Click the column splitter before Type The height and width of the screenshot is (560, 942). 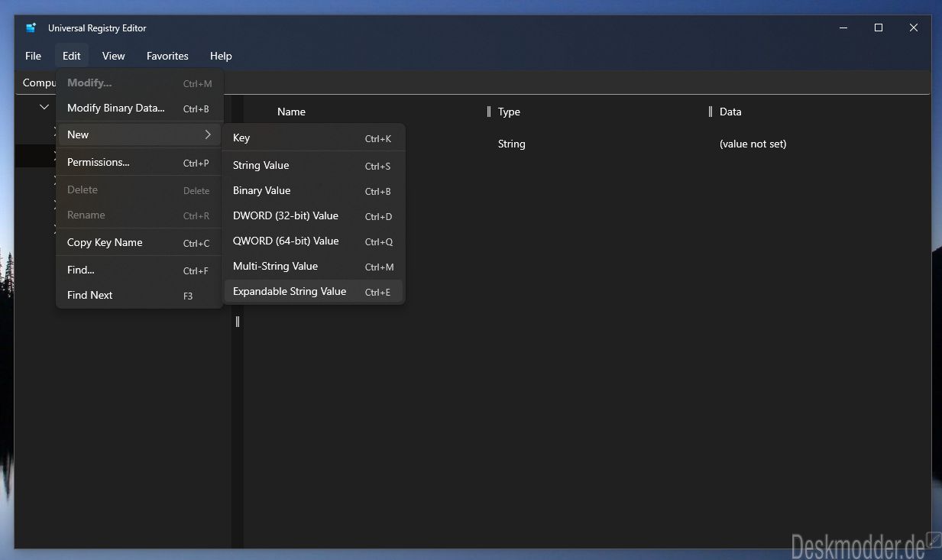[x=489, y=112]
